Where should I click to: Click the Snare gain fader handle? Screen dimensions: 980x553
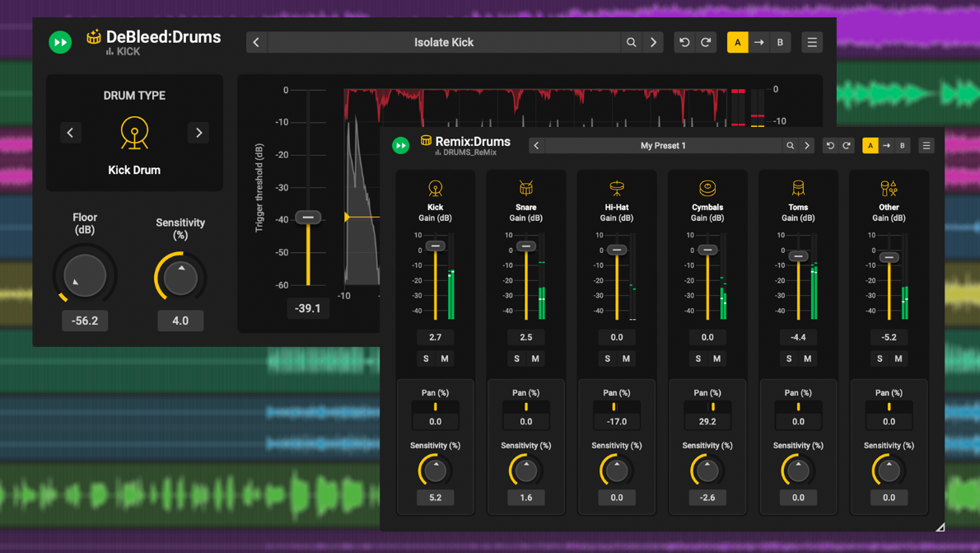click(x=526, y=246)
